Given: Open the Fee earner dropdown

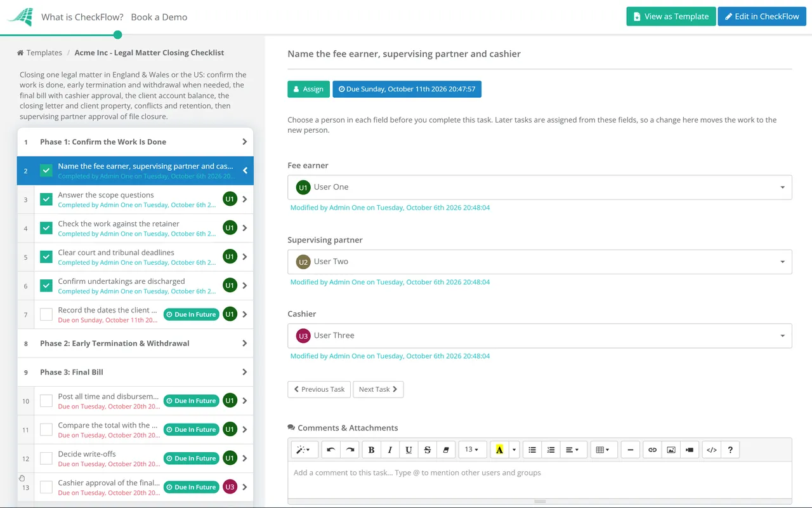Looking at the screenshot, I should [x=540, y=187].
